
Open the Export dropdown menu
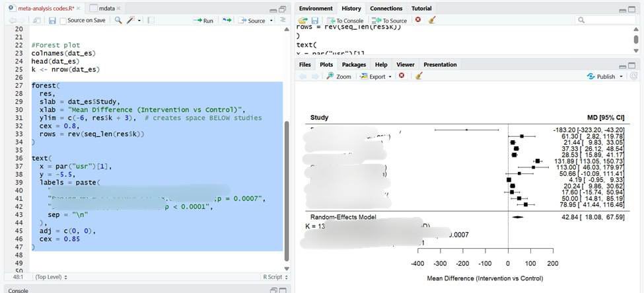coord(376,77)
